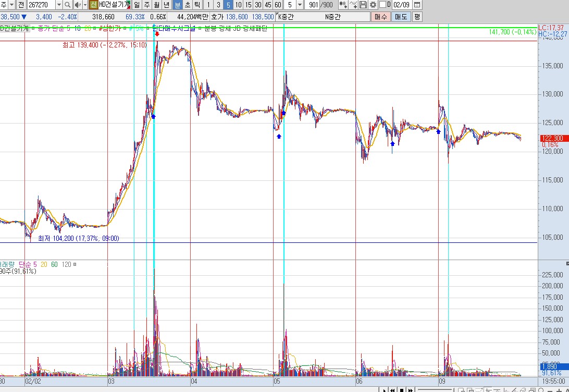Click the red 122,300 current price tag
This screenshot has width=569, height=392.
tap(554, 138)
